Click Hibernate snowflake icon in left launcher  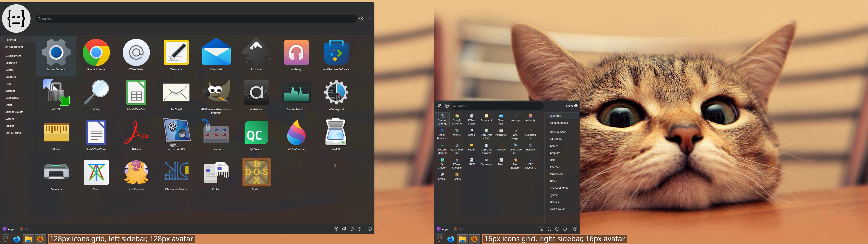(344, 229)
